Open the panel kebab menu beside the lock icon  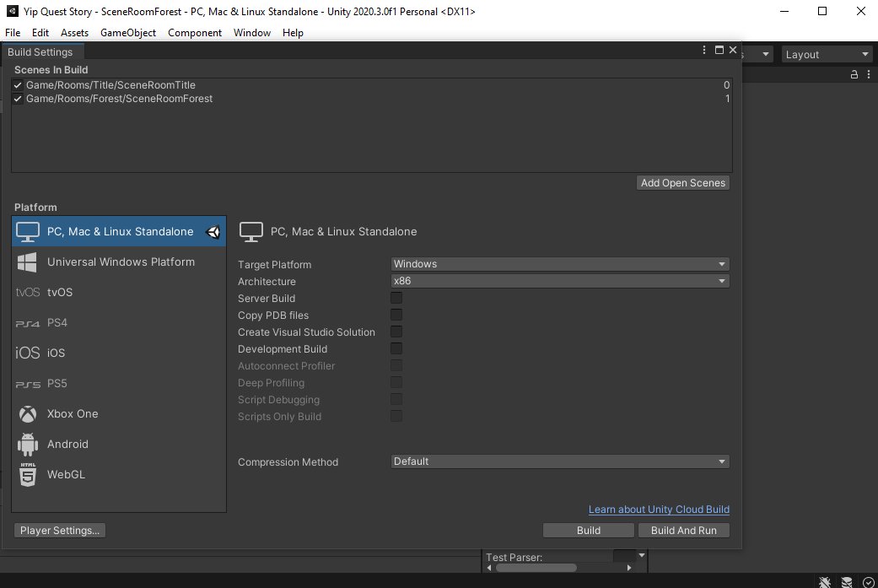pos(869,74)
